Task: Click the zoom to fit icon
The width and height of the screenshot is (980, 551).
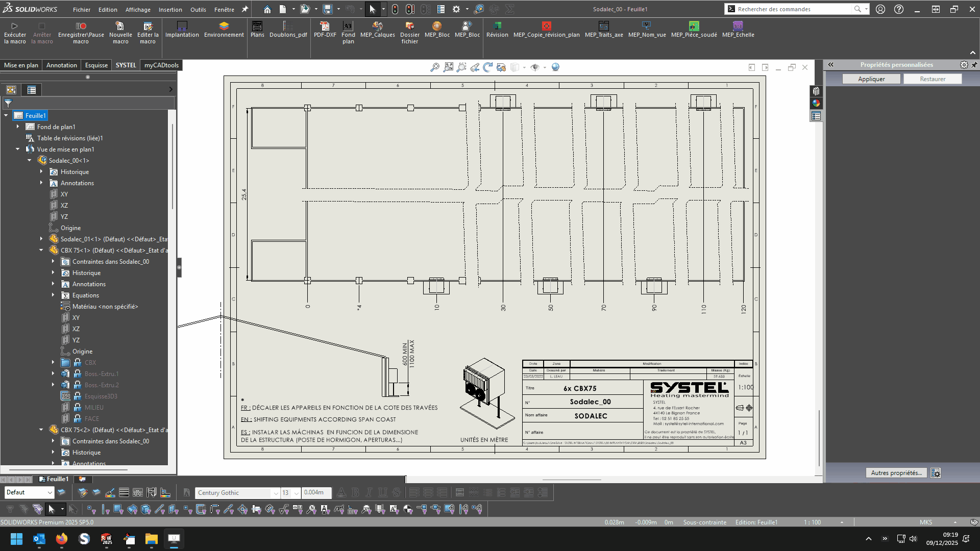Action: 448,67
